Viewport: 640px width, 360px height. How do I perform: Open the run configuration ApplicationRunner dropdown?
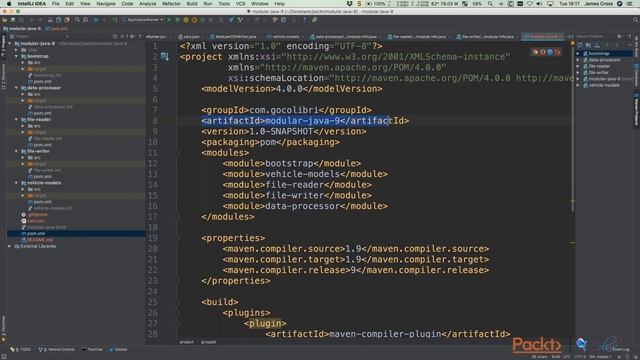pyautogui.click(x=143, y=20)
